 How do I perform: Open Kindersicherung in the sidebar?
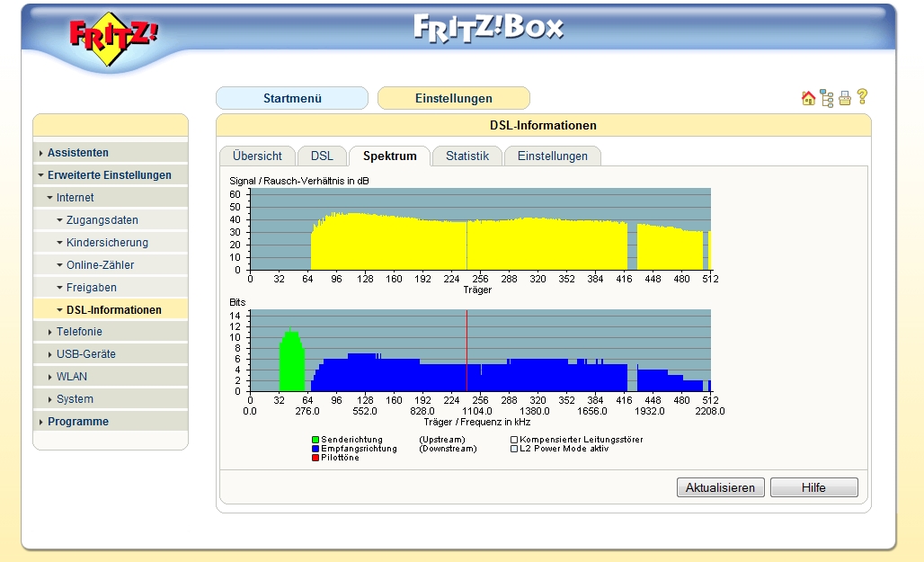pyautogui.click(x=107, y=243)
